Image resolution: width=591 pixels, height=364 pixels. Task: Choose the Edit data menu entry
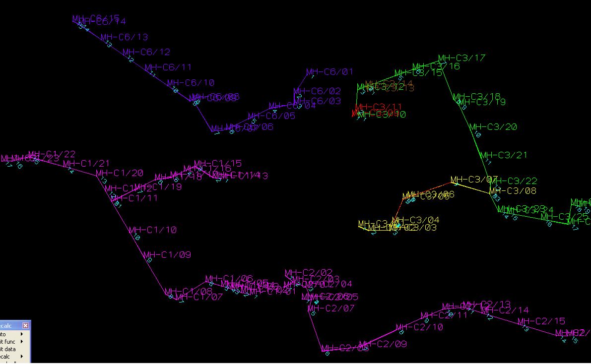(12, 349)
